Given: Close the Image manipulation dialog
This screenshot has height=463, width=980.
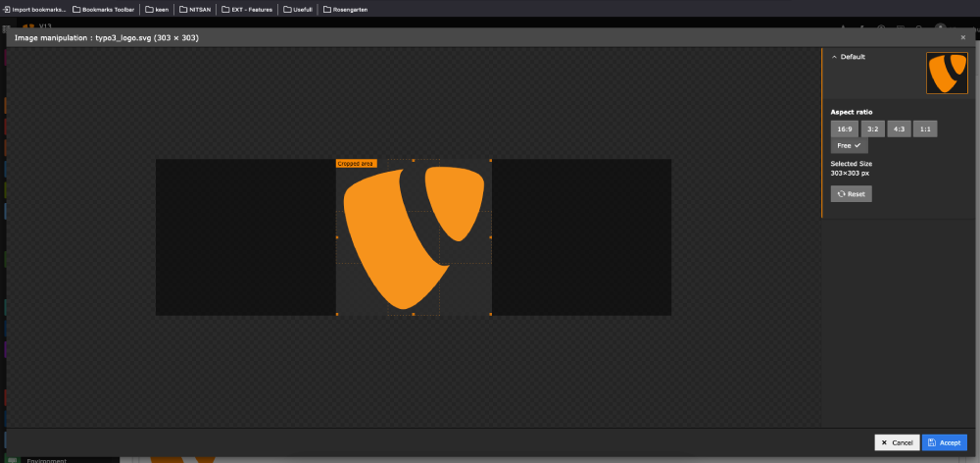Looking at the screenshot, I should pyautogui.click(x=962, y=38).
